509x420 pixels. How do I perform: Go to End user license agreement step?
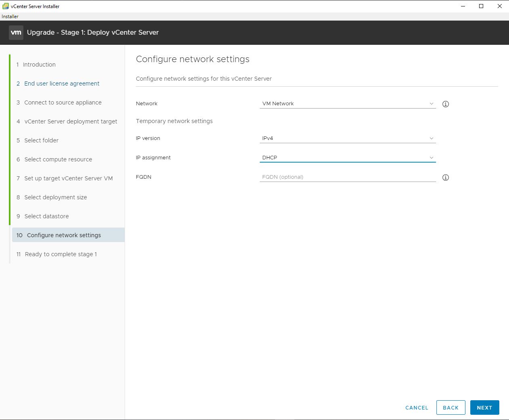pos(58,84)
